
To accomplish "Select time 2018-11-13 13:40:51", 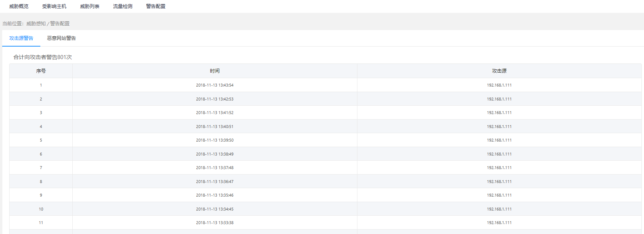I will (215, 127).
